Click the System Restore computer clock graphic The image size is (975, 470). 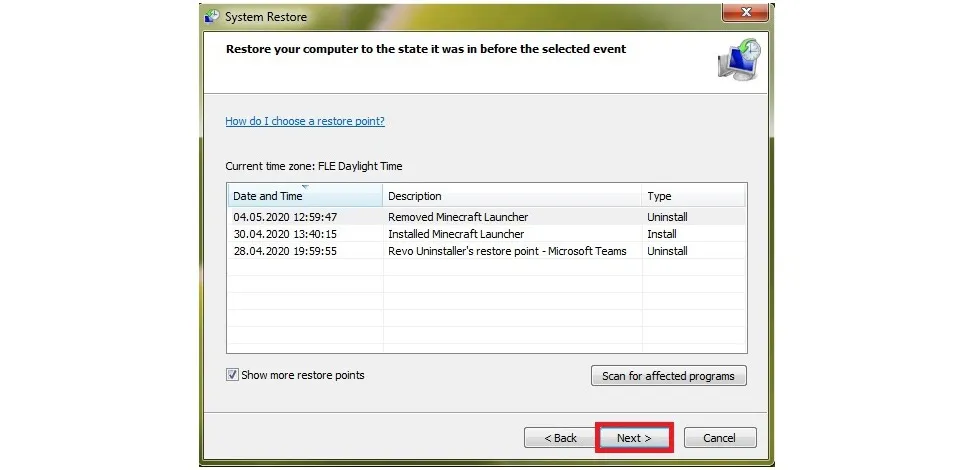tap(739, 60)
